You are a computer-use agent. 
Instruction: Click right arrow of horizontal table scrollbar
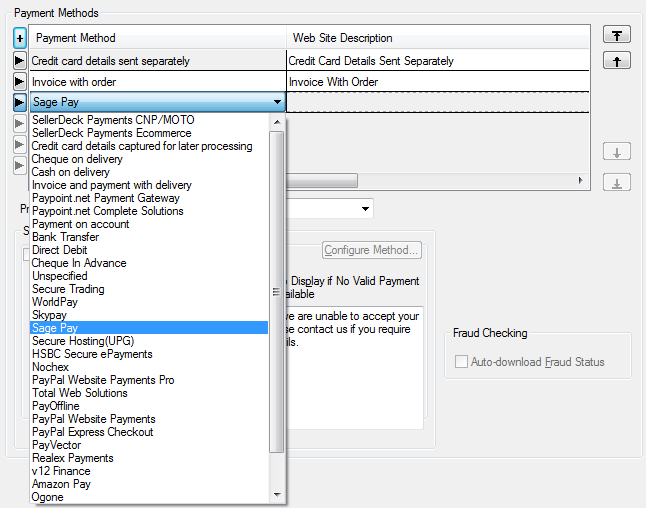point(579,181)
